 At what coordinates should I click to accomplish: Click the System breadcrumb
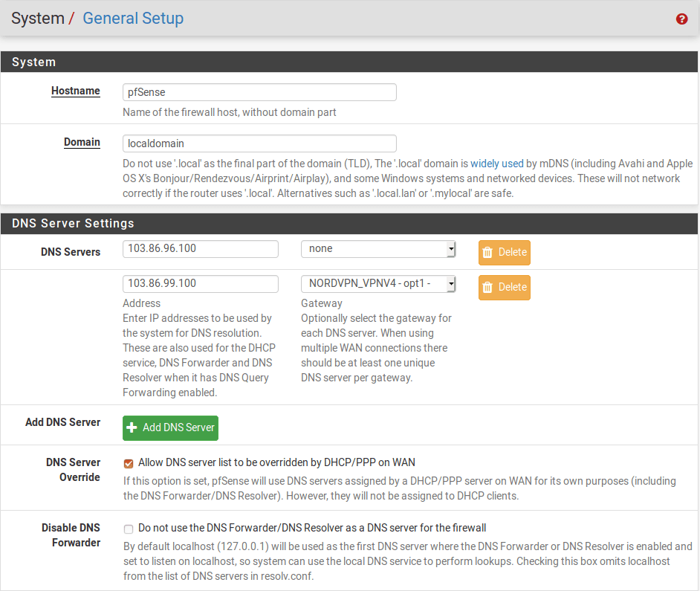point(37,19)
